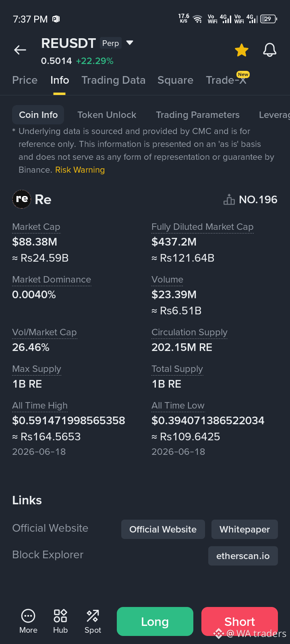Tap the red Short button
The height and width of the screenshot is (644, 290).
(240, 621)
